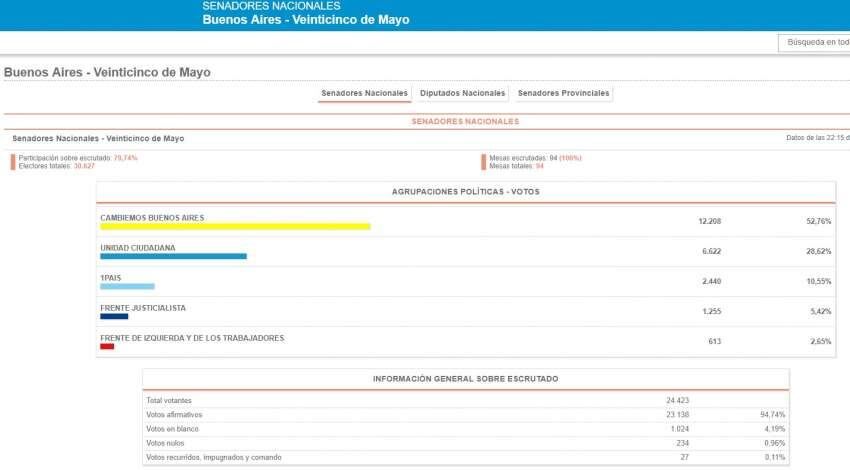
Task: Select the light blue 1PAIS bar
Action: (127, 287)
